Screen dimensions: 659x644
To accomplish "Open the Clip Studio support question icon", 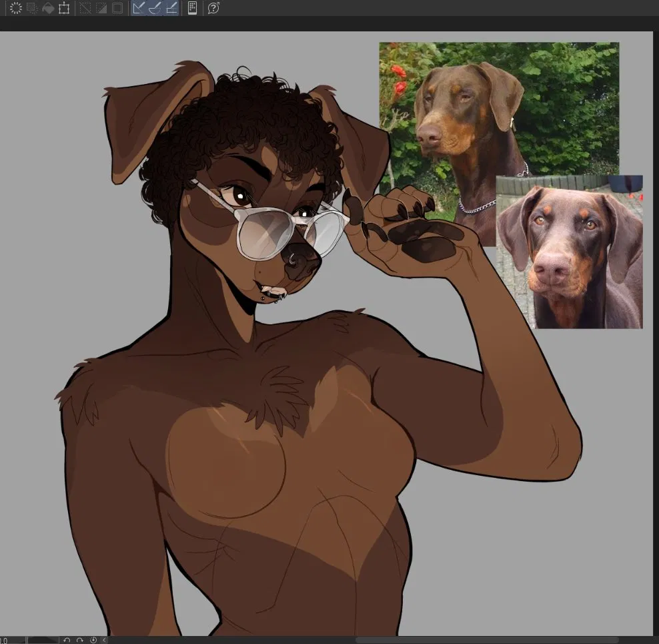I will pos(213,8).
